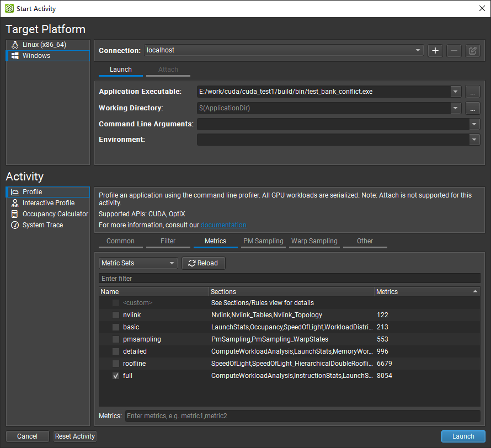Open the PM Sampling tab
The image size is (491, 448).
pyautogui.click(x=263, y=241)
